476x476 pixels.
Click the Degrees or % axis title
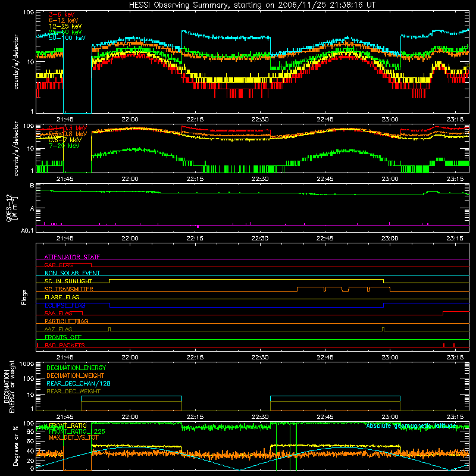(16, 446)
